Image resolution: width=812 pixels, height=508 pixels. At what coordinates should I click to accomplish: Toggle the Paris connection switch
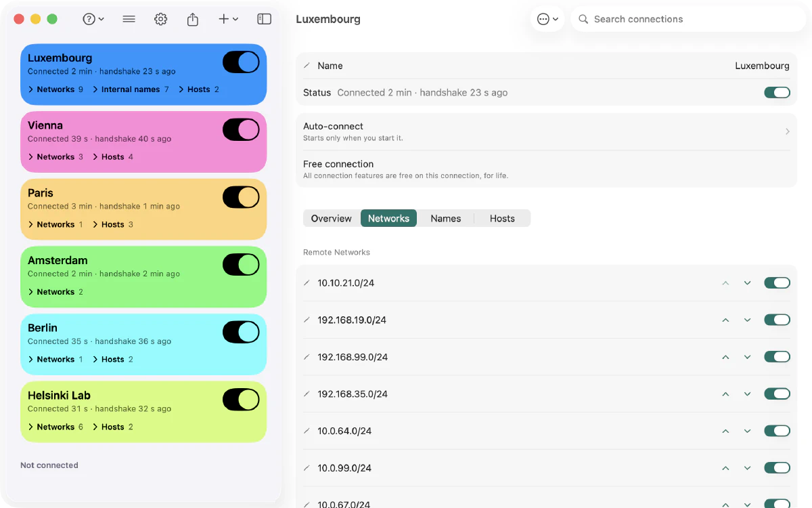[x=241, y=197]
